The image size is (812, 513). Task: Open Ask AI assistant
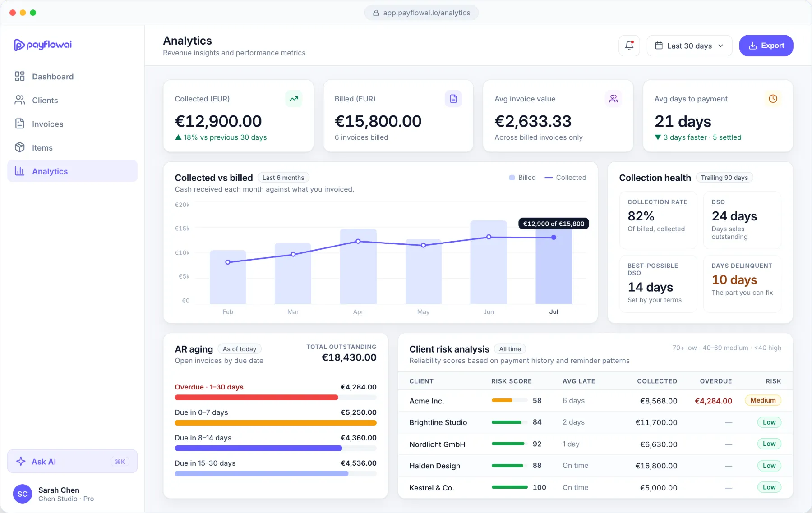click(x=73, y=461)
